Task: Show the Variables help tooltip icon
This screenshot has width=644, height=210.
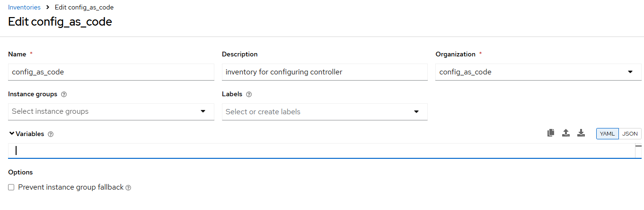Action: coord(51,134)
